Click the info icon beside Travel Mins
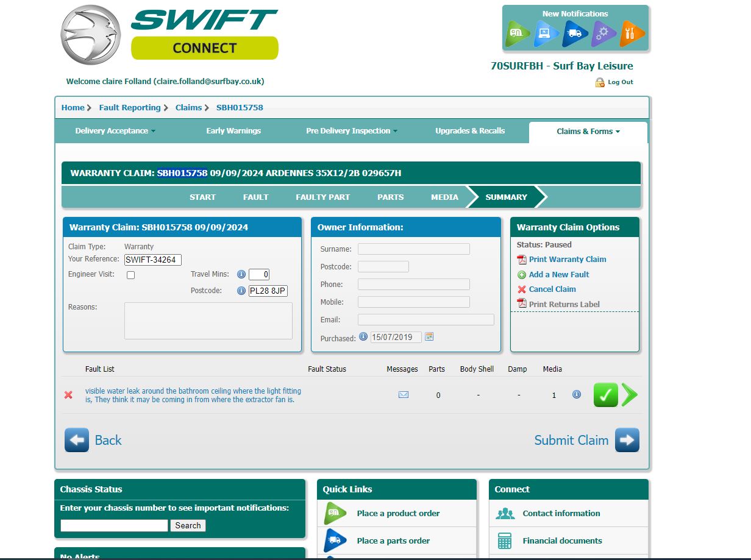The image size is (751, 560). [241, 274]
